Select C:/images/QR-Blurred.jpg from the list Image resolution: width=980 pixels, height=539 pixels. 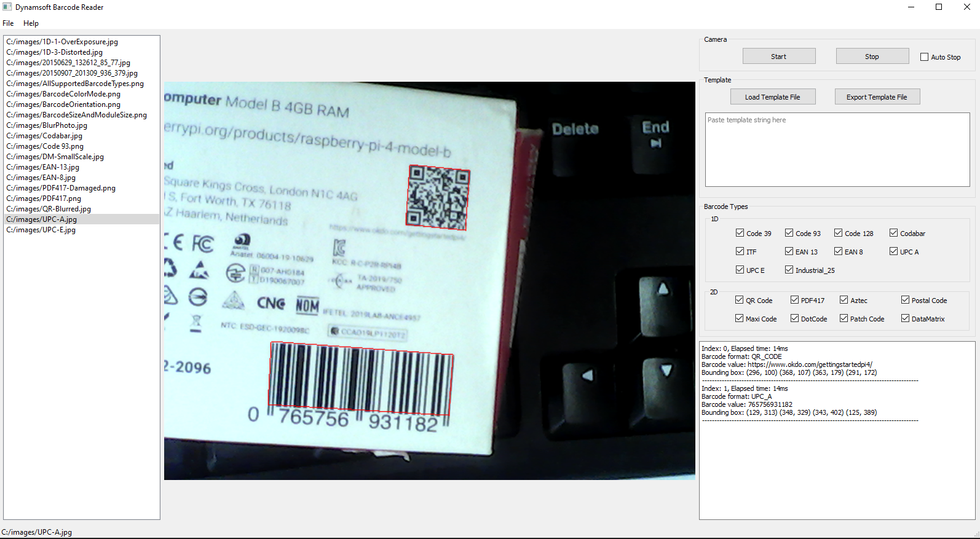[49, 209]
